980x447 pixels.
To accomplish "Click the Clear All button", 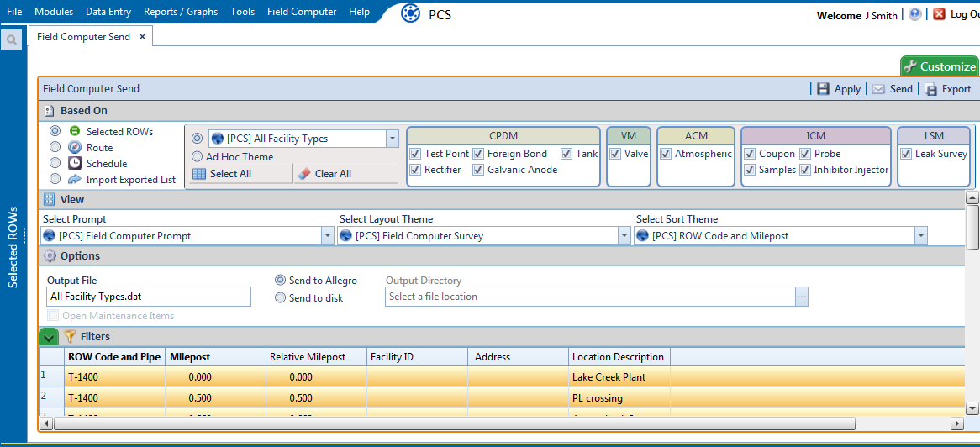I will click(x=345, y=174).
